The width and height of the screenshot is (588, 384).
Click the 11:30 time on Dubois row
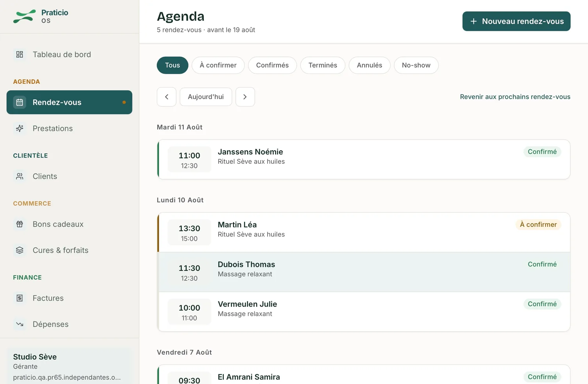click(x=189, y=268)
